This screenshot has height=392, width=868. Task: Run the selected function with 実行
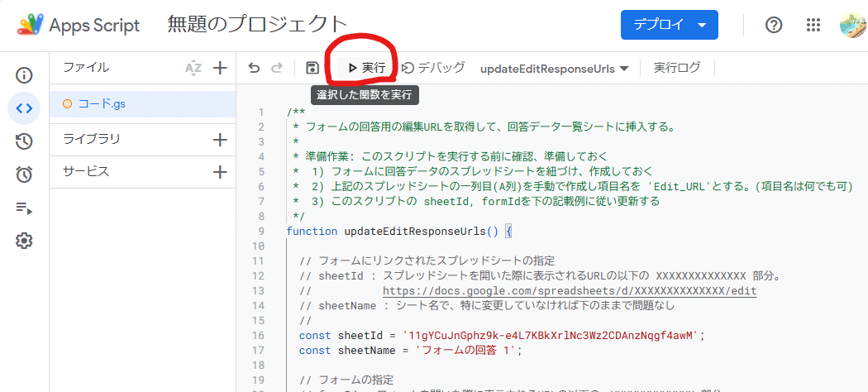[x=366, y=68]
